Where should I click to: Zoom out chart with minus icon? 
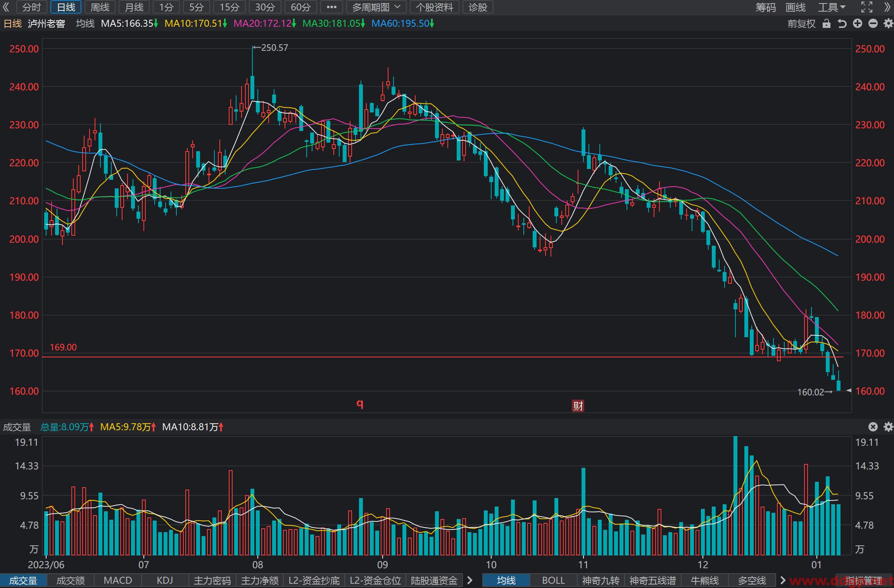point(873,24)
